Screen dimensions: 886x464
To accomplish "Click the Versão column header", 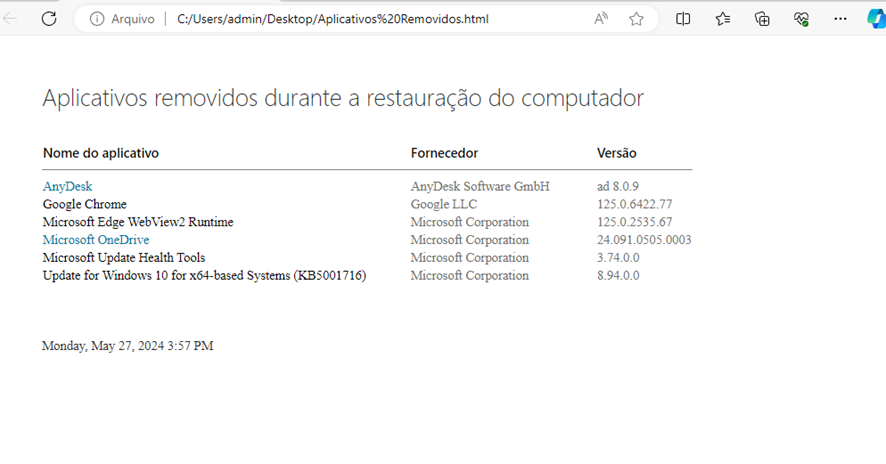I will (x=616, y=153).
